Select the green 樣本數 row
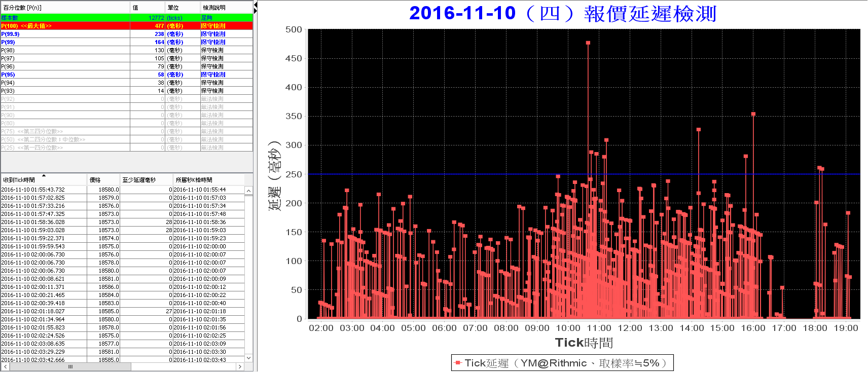 click(x=127, y=18)
